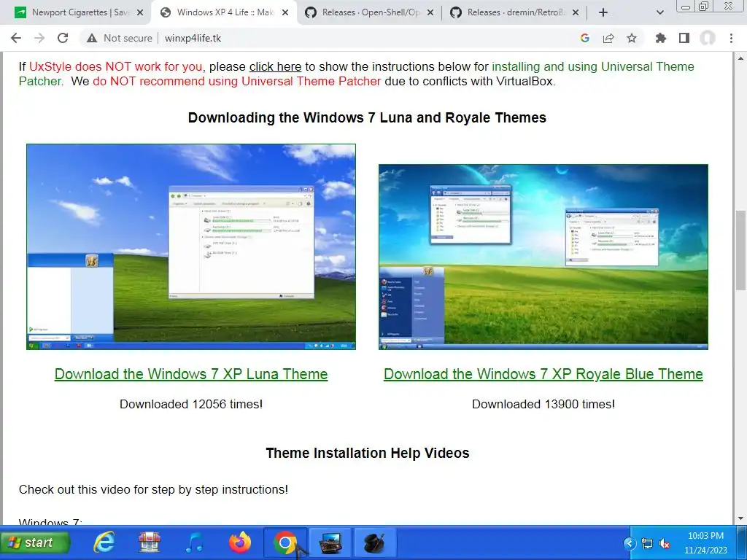Image resolution: width=747 pixels, height=560 pixels.
Task: Reload the current page
Action: (63, 38)
